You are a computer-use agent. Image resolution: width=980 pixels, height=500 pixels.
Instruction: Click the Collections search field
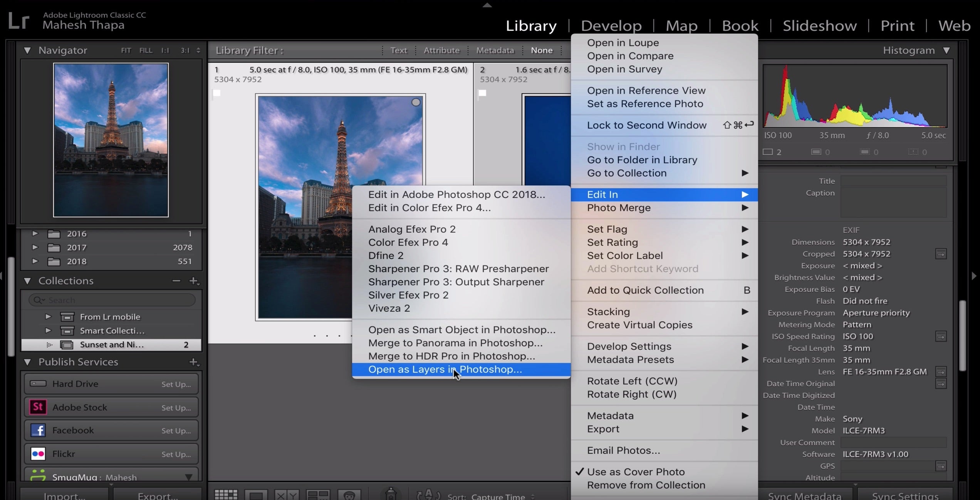pyautogui.click(x=112, y=300)
